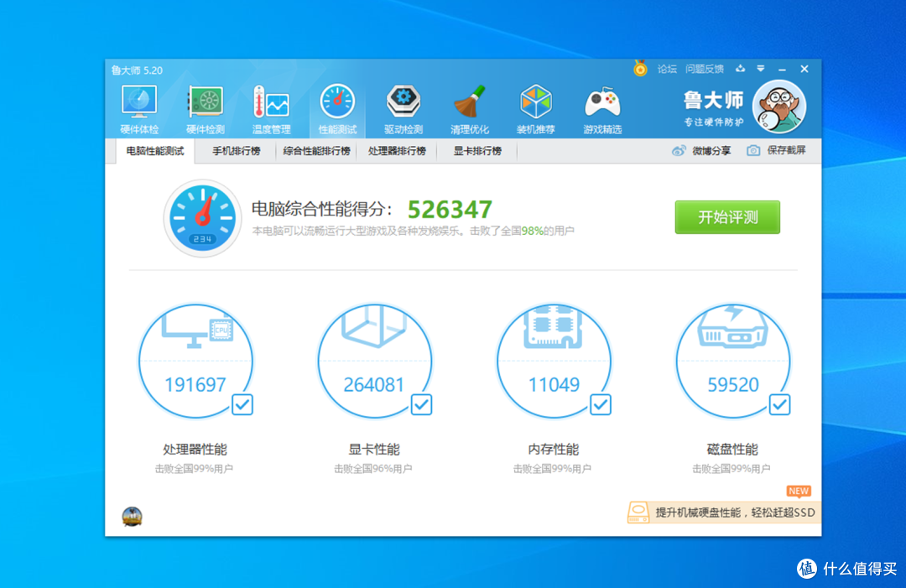Screen dimensions: 906x588
Task: Click the 鲁大师 5.20 window title
Action: point(137,70)
